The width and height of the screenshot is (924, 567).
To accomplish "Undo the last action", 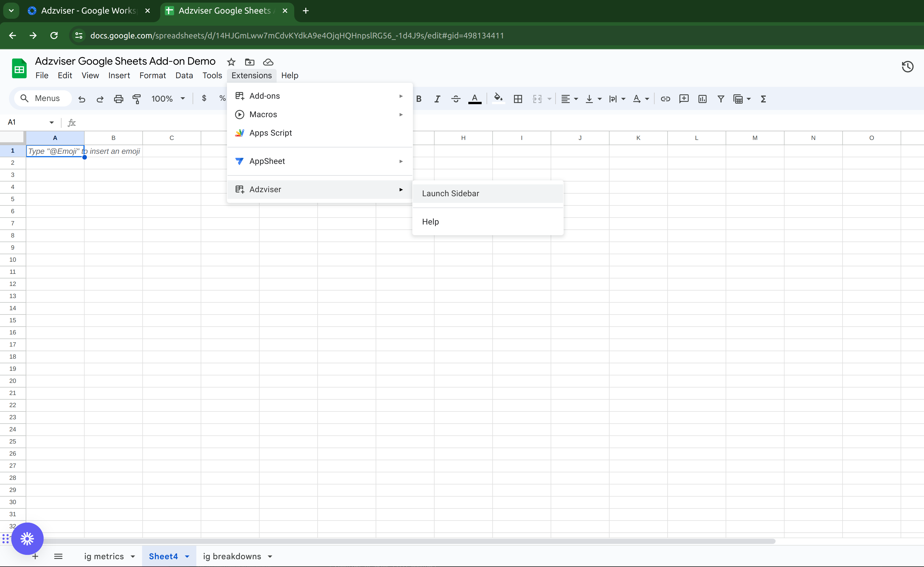I will [x=82, y=99].
